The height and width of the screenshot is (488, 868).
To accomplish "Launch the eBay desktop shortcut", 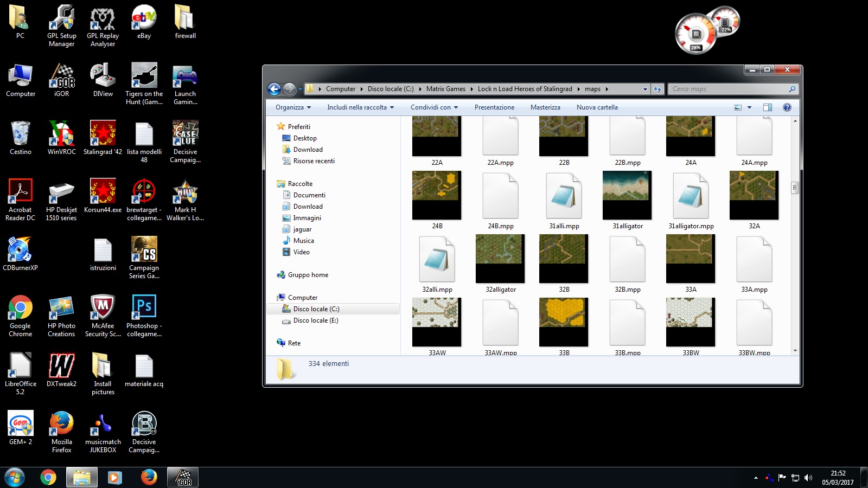I will point(144,22).
